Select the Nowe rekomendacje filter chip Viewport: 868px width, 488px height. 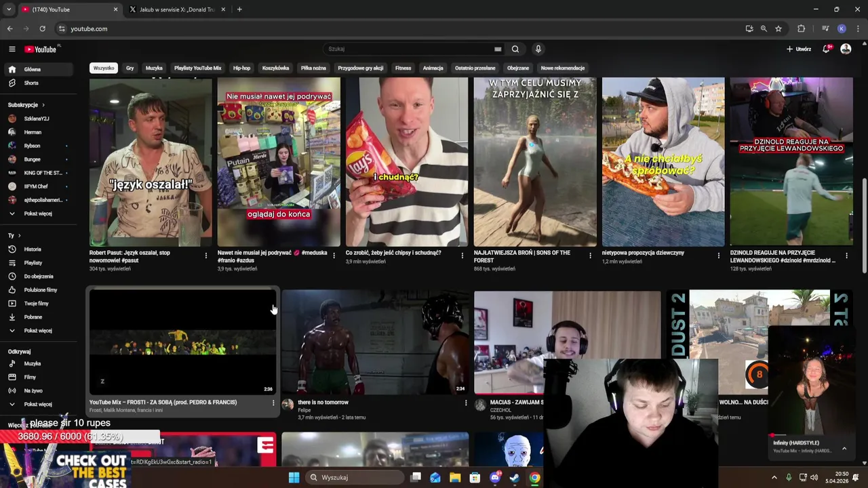[562, 68]
